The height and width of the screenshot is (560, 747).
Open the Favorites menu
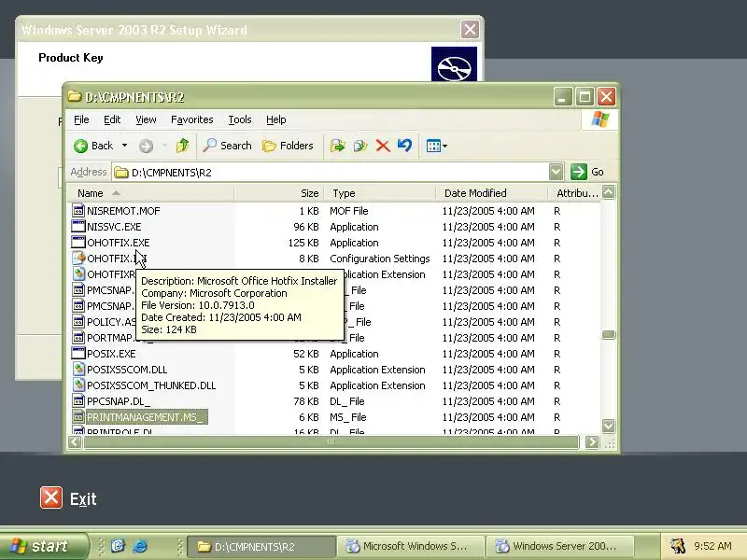pyautogui.click(x=192, y=119)
